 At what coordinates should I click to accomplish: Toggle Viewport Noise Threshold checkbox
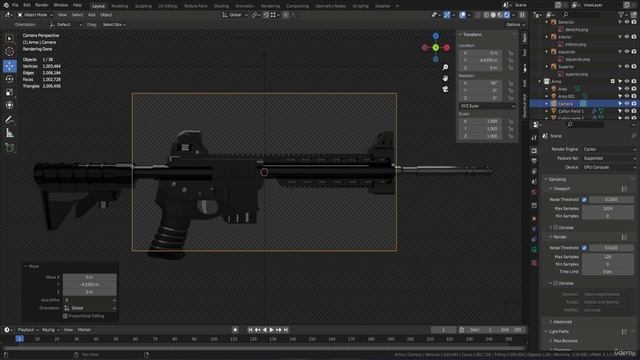pos(584,200)
